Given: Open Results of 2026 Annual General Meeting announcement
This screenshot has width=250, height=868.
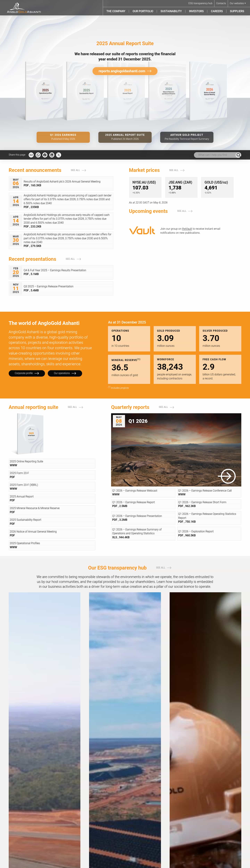Looking at the screenshot, I should pos(61,184).
